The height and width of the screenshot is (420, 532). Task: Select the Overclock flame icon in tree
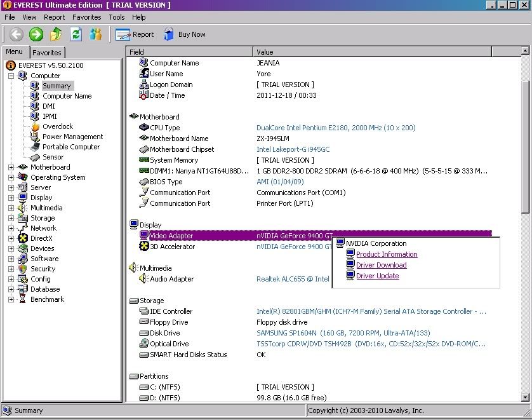(35, 126)
